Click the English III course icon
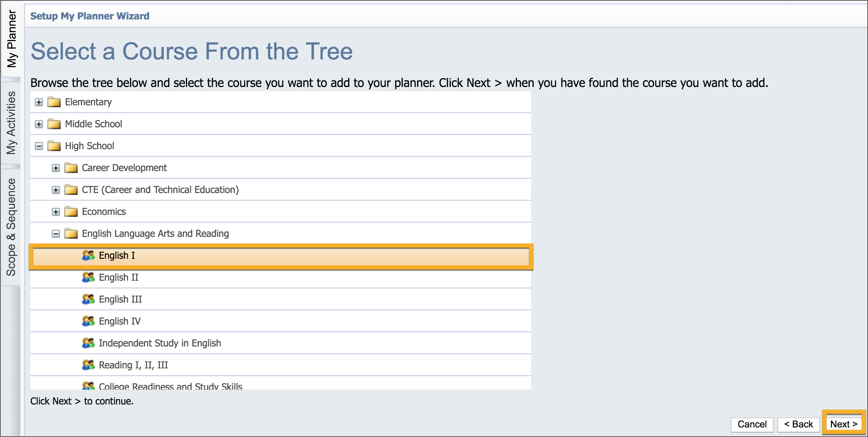 point(88,299)
